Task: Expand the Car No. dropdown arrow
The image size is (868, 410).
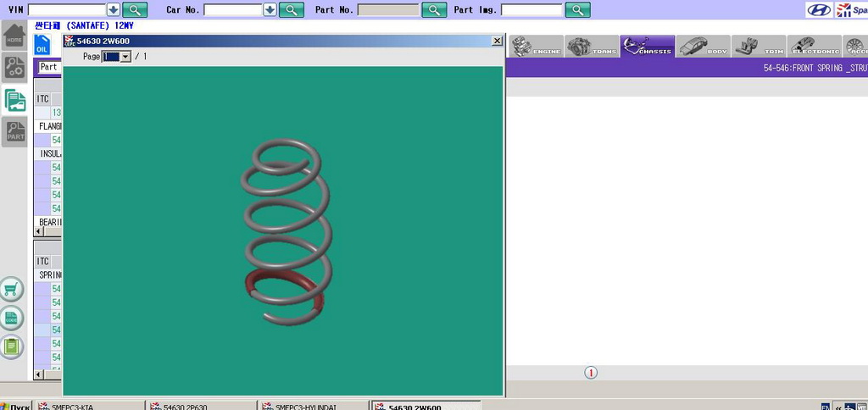Action: [x=270, y=10]
